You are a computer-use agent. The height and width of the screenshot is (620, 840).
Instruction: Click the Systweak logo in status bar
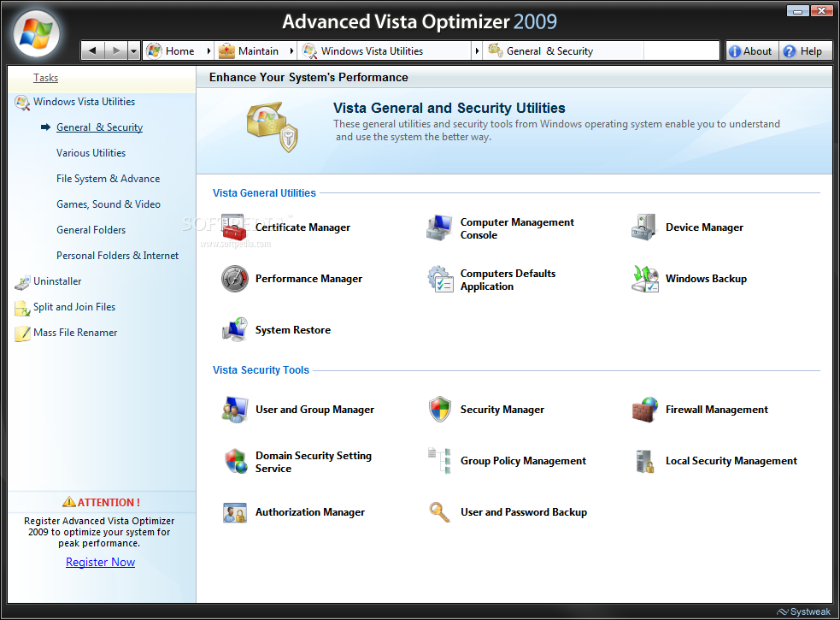pyautogui.click(x=803, y=611)
